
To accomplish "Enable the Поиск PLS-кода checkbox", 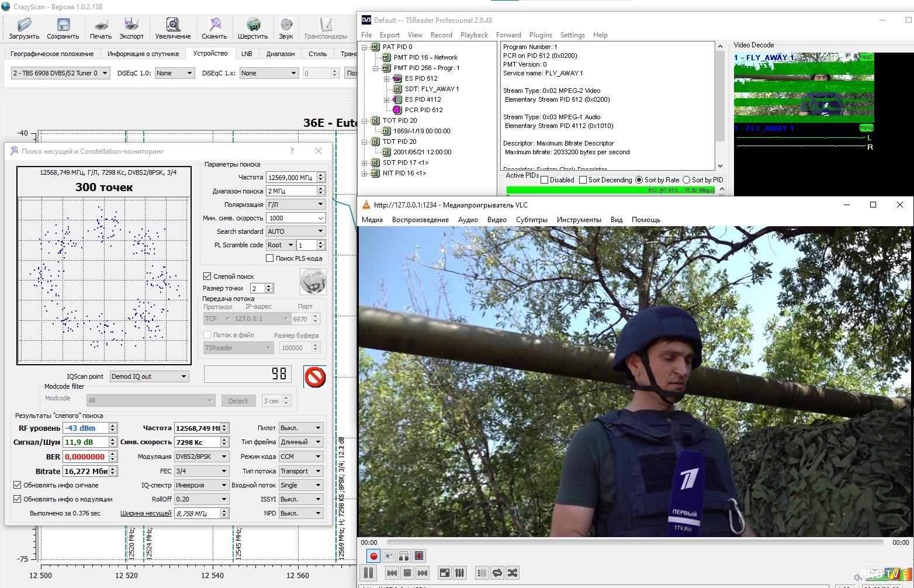I will 270,258.
